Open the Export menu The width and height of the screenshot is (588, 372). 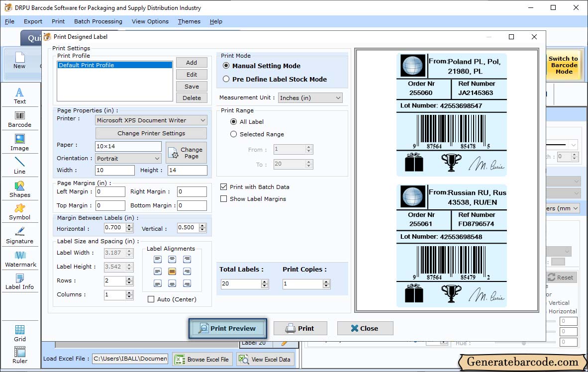pyautogui.click(x=33, y=21)
